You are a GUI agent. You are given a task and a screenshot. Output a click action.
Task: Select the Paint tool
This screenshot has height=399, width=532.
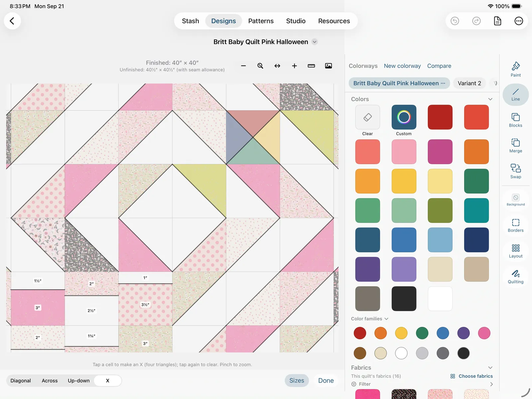click(515, 69)
